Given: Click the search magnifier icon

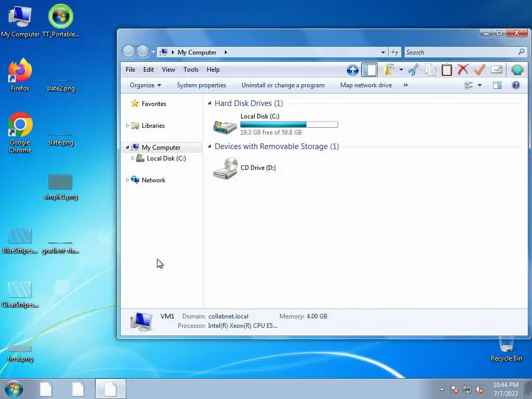Looking at the screenshot, I should coord(522,52).
